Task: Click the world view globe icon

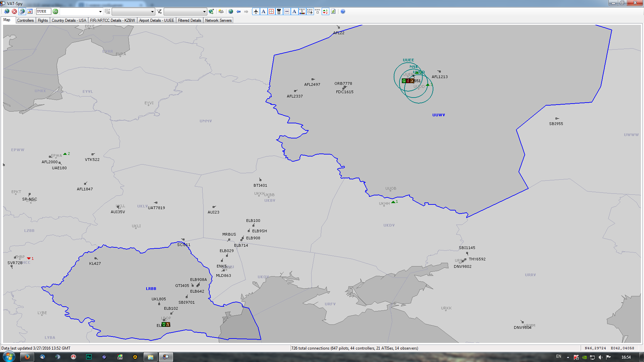Action: pyautogui.click(x=231, y=11)
